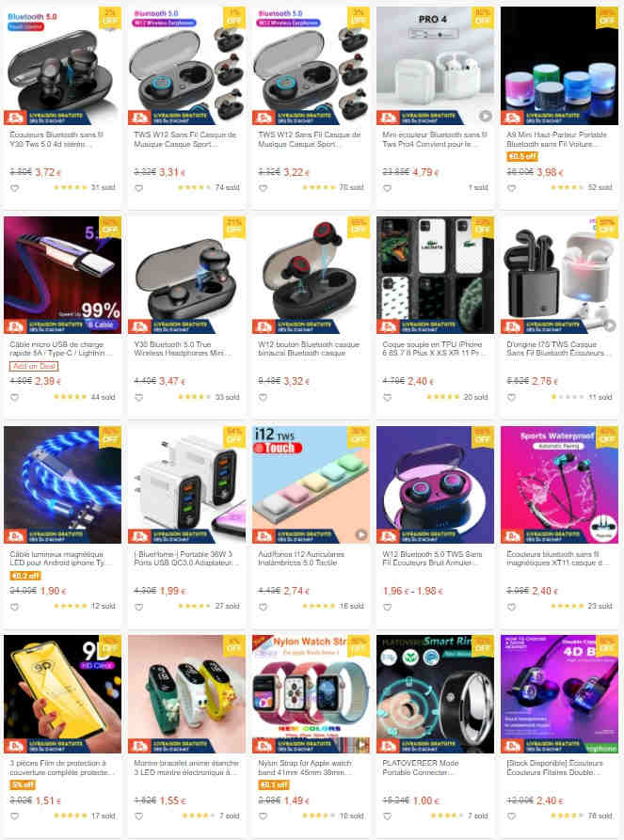Click W12 bouton Bluetooth casque product title
The height and width of the screenshot is (840, 624).
pos(309,349)
